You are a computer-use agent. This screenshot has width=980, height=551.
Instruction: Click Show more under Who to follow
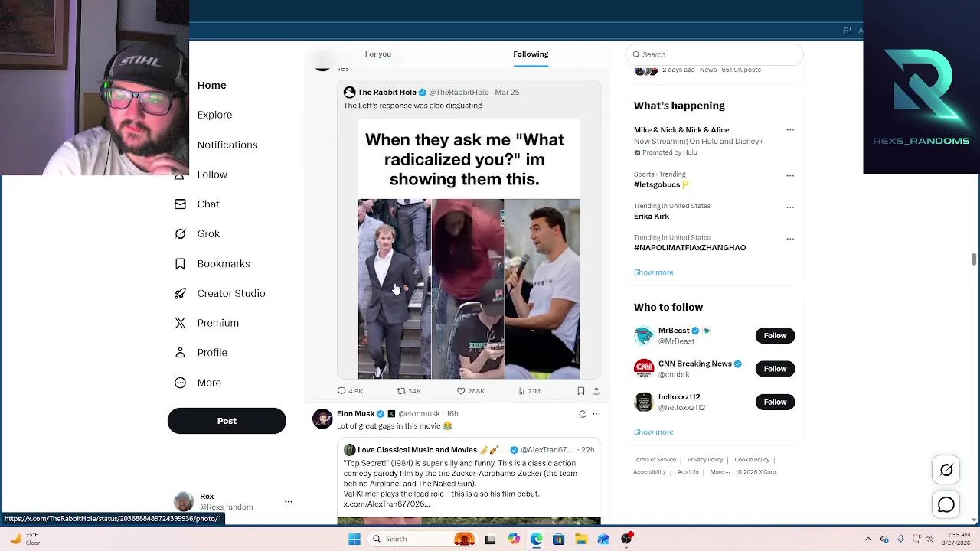click(653, 432)
